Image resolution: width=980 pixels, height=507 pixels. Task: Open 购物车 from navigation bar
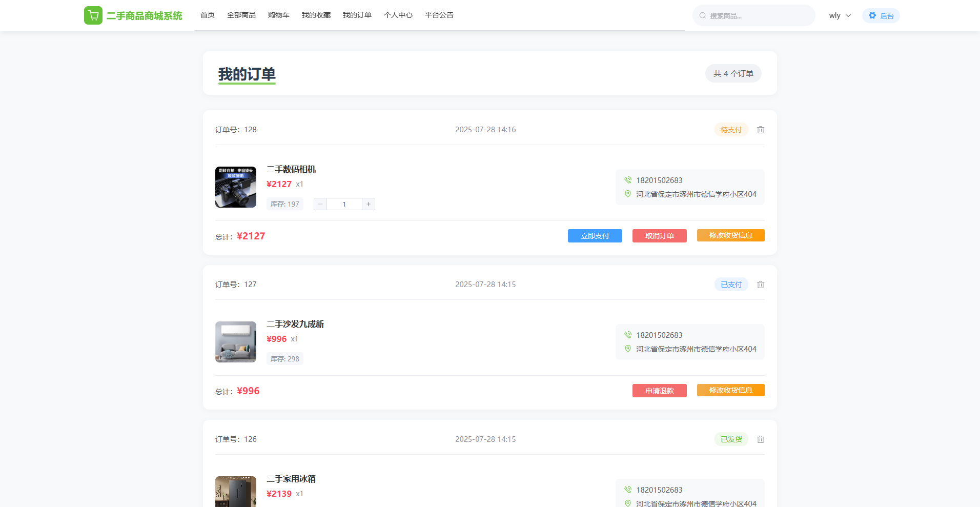[278, 15]
